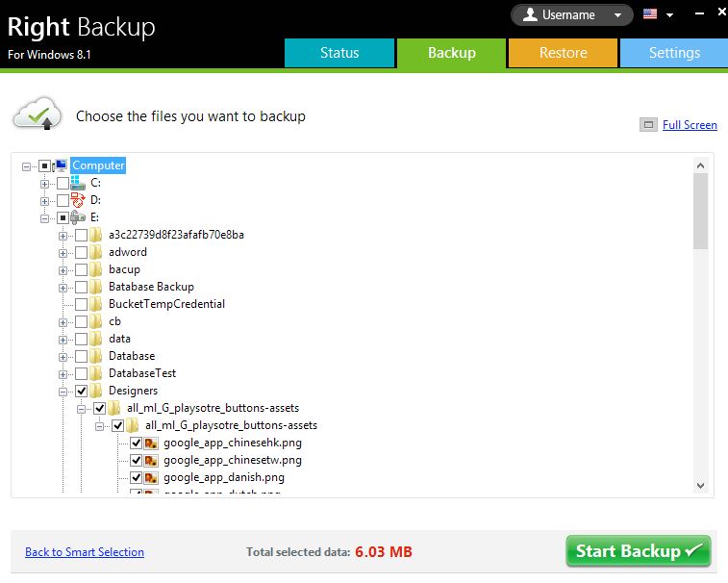Click the scrollbar up arrow
This screenshot has height=583, width=728.
click(701, 165)
